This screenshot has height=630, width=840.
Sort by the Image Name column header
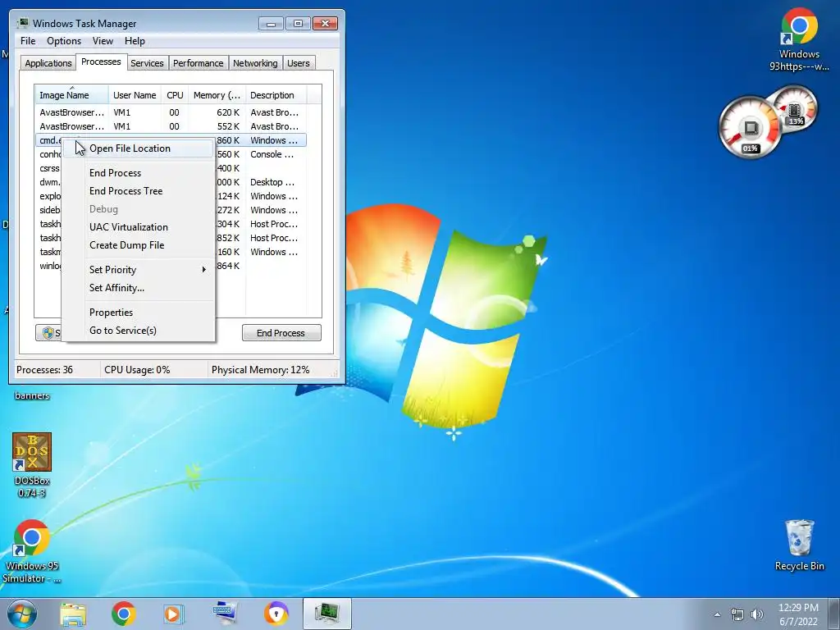click(72, 95)
